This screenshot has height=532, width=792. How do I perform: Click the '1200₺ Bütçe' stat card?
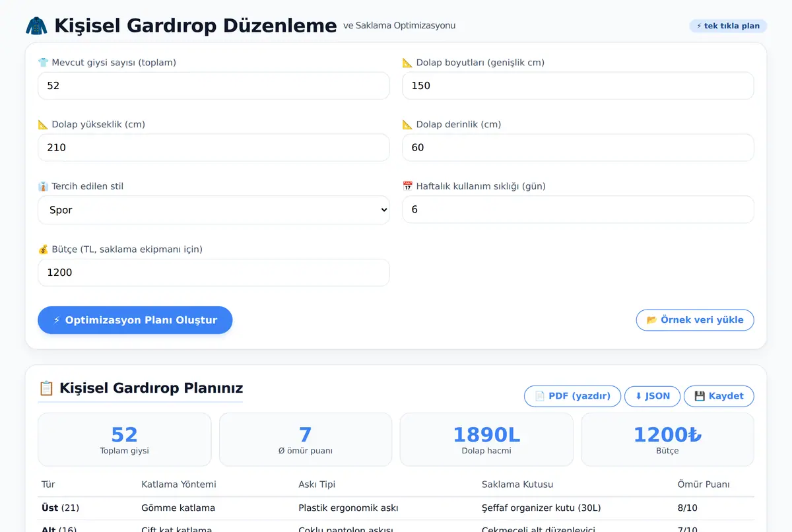(x=667, y=440)
